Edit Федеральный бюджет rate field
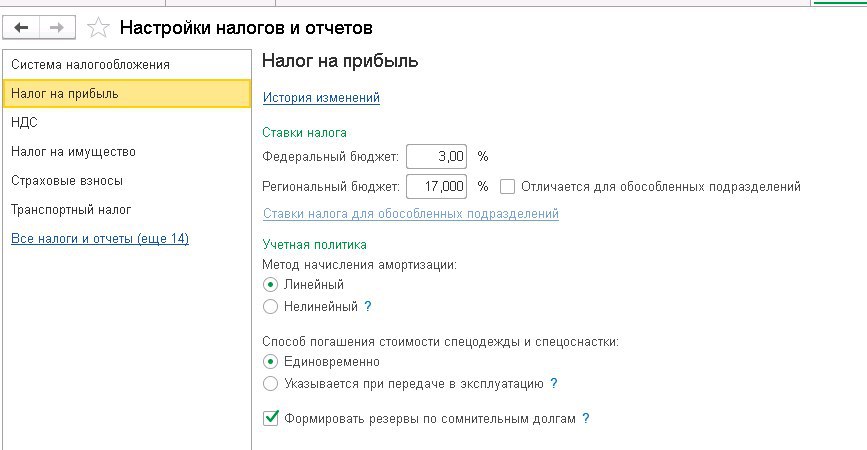Screen dimensions: 867x450 click(x=436, y=156)
